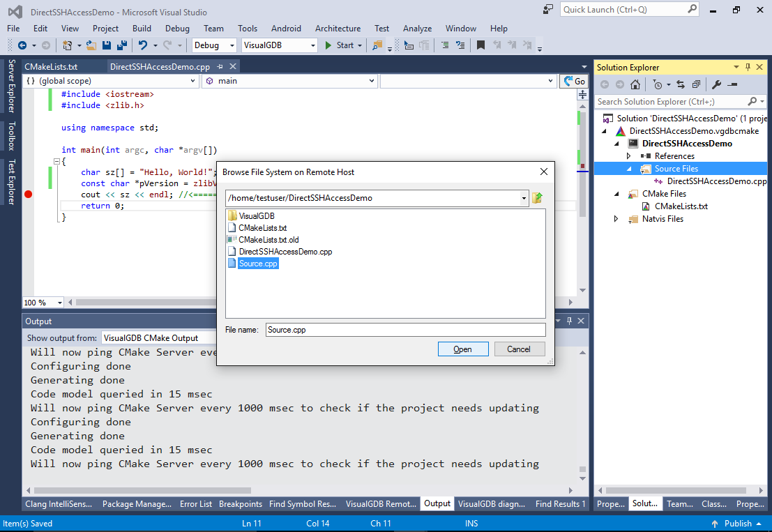
Task: Click the Preview Selected Items icon
Action: 733,84
